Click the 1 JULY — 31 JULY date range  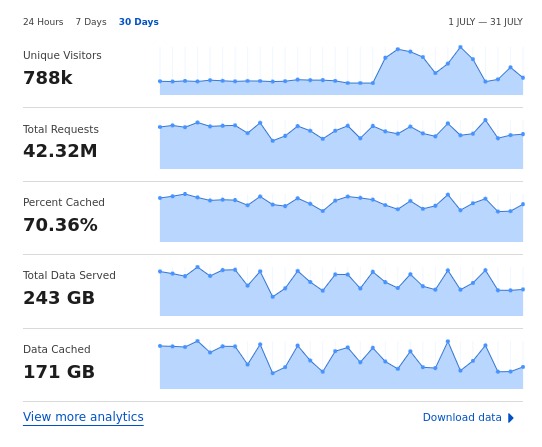coord(485,22)
